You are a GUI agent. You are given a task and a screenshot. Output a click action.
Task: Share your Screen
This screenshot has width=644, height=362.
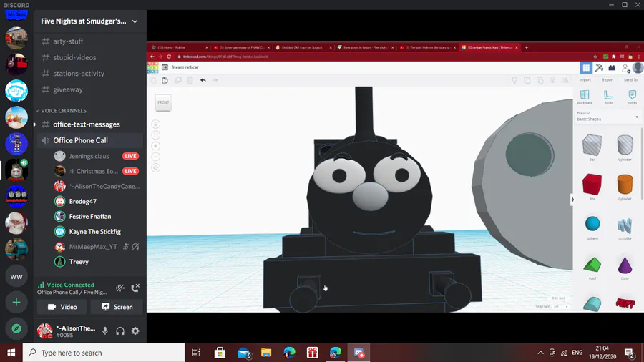click(117, 307)
